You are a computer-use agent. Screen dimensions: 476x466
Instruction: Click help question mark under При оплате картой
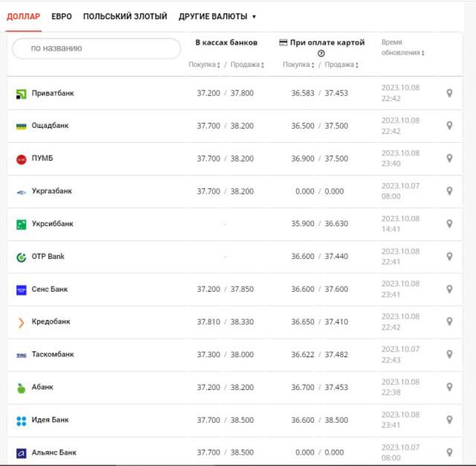321,54
